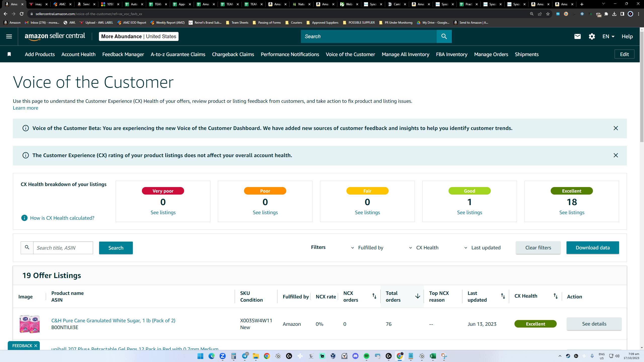
Task: Click Edit on the favorites bar
Action: 624,54
